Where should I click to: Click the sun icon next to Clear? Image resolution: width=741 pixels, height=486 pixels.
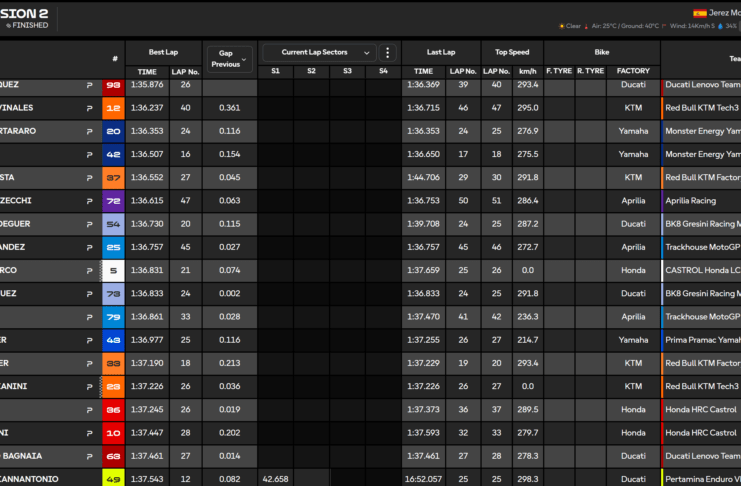pos(563,26)
